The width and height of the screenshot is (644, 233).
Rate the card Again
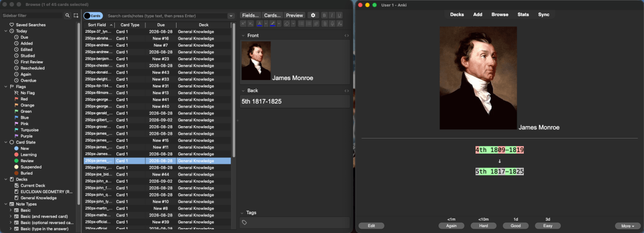[451, 226]
